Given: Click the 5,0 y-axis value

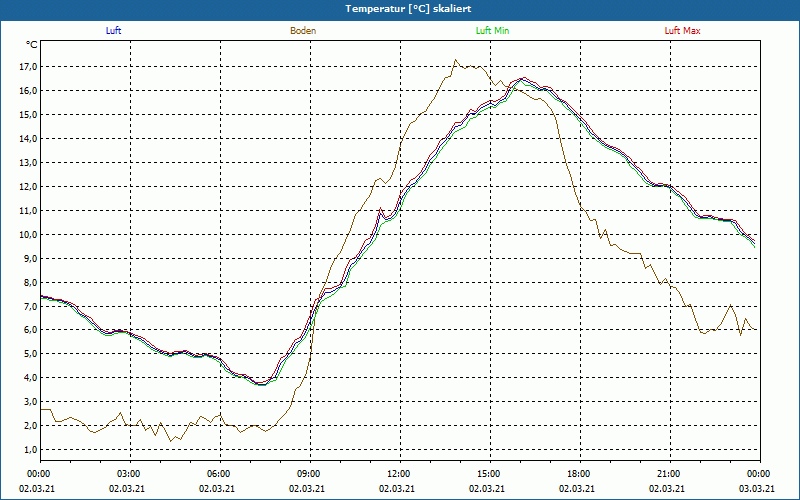Looking at the screenshot, I should 31,354.
